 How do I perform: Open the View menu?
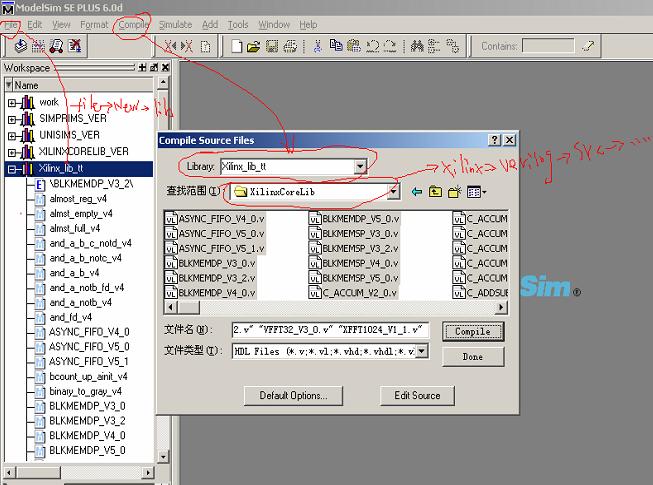(x=61, y=25)
